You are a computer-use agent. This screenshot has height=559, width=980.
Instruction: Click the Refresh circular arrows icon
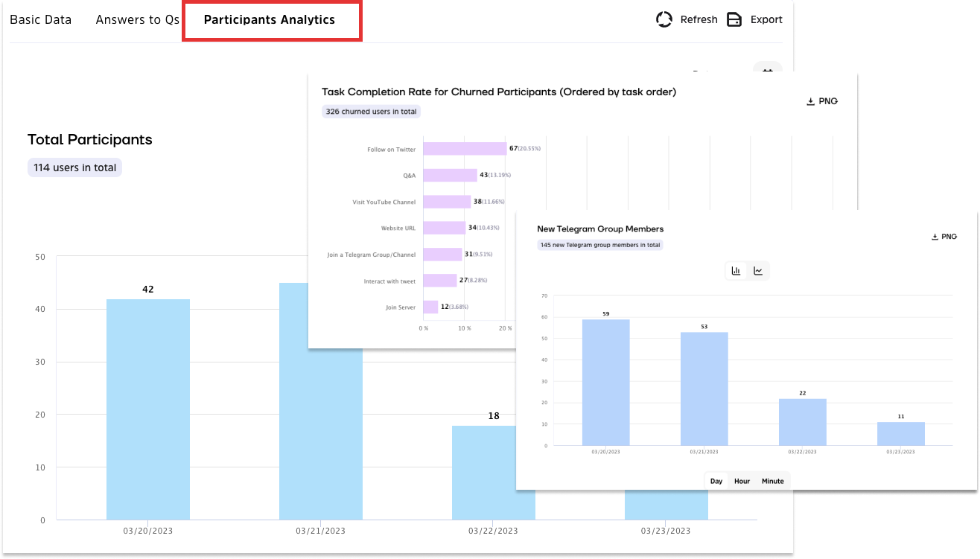(664, 19)
